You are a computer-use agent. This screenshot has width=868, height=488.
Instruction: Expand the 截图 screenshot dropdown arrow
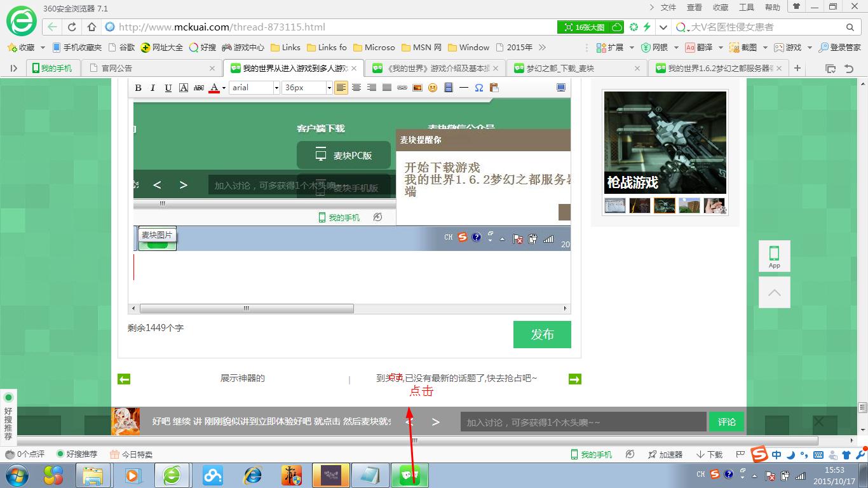(x=765, y=48)
